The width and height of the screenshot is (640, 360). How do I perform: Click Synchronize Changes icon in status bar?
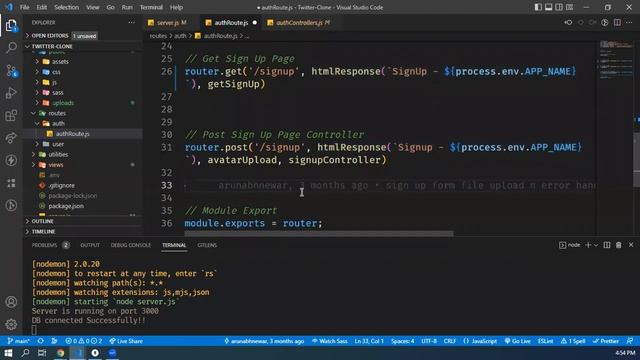pos(40,341)
